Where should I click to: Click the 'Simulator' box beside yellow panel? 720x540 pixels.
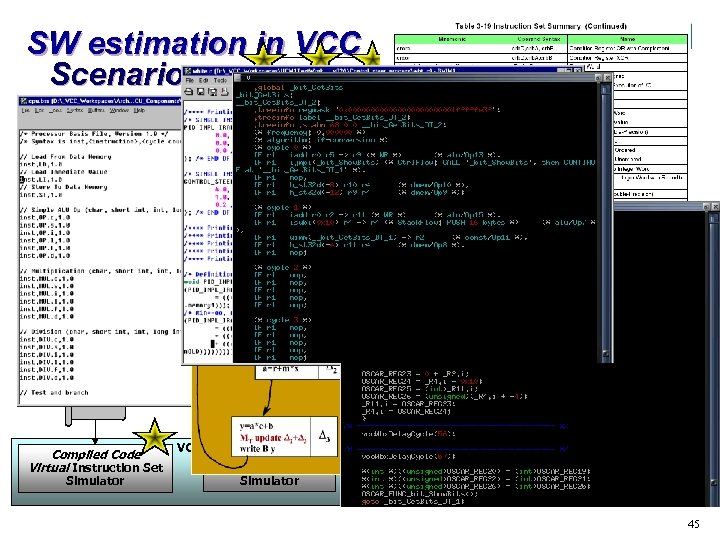pyautogui.click(x=269, y=482)
